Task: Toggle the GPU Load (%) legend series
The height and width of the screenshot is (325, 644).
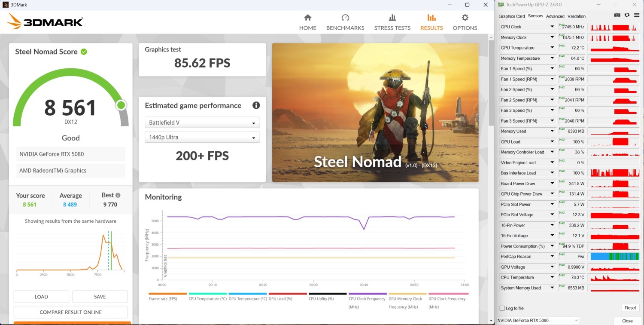Action: point(288,297)
